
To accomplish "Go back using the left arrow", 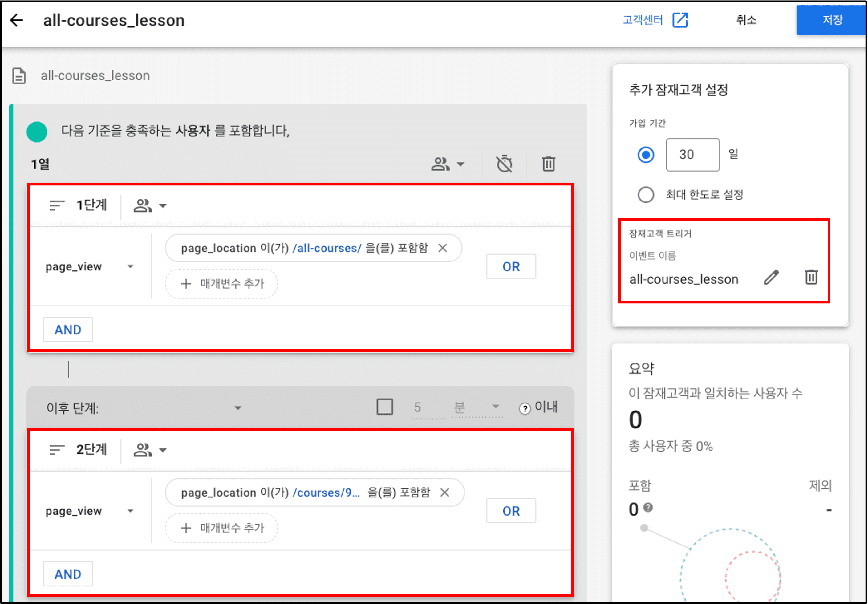I will (x=17, y=20).
